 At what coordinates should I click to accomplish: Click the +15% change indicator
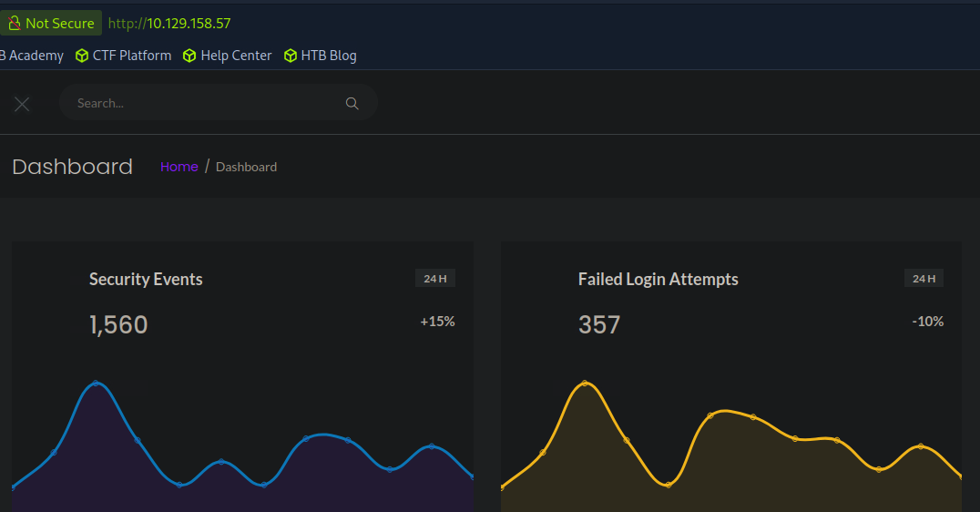coord(437,322)
